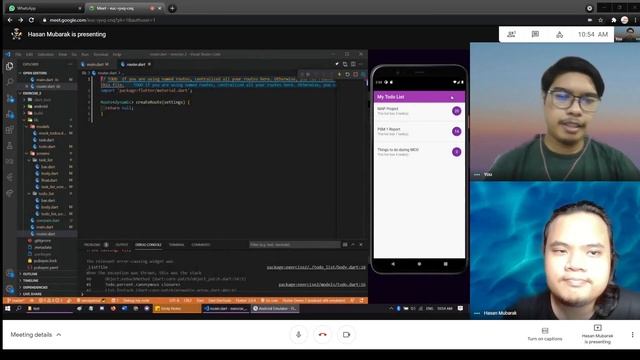Select the DEBUG CONSOLE tab
This screenshot has width=640, height=360.
[148, 244]
